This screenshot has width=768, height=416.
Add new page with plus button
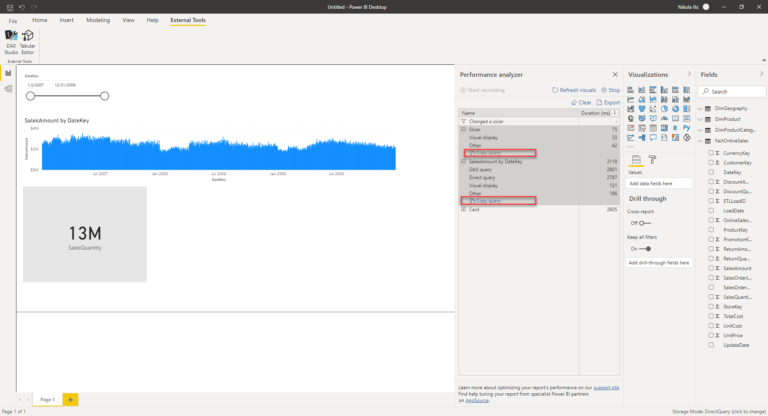click(x=70, y=399)
